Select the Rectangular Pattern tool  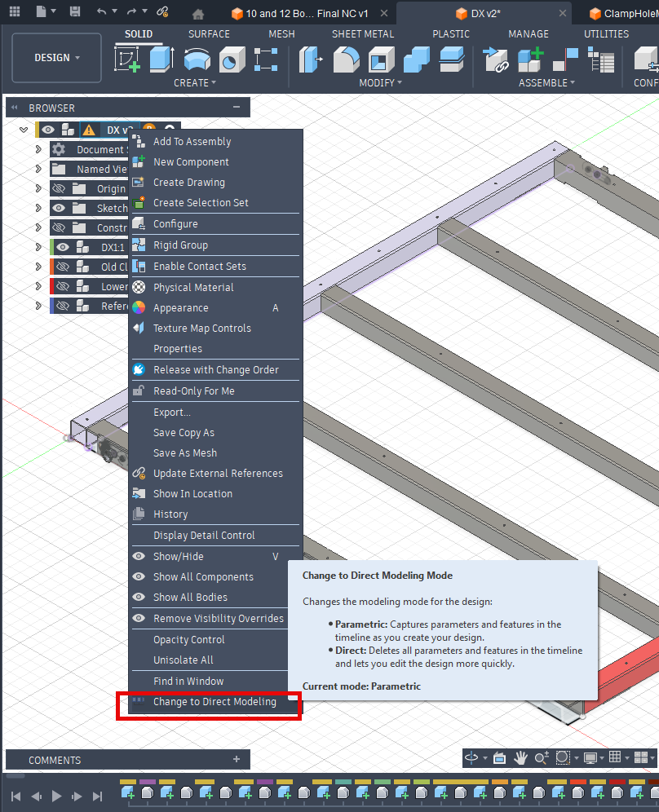[266, 59]
